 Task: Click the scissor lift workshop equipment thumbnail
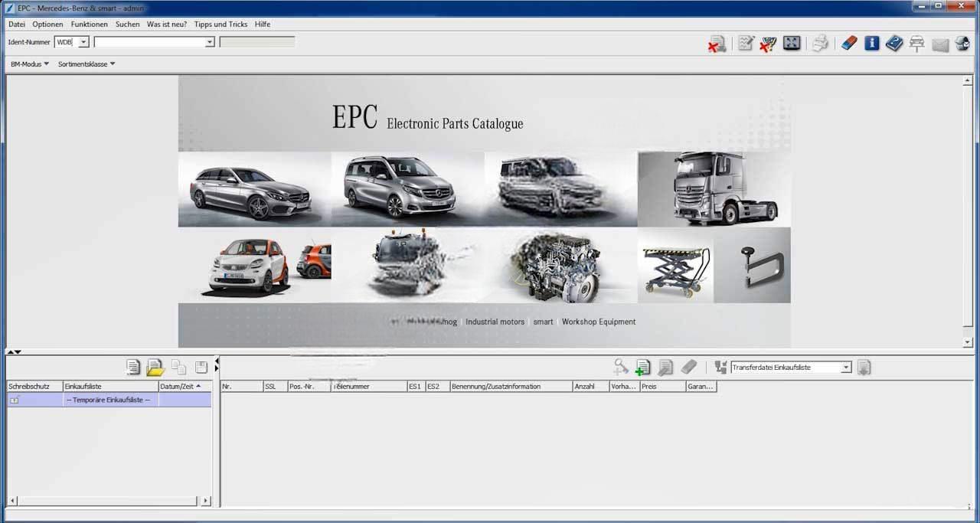pos(675,265)
